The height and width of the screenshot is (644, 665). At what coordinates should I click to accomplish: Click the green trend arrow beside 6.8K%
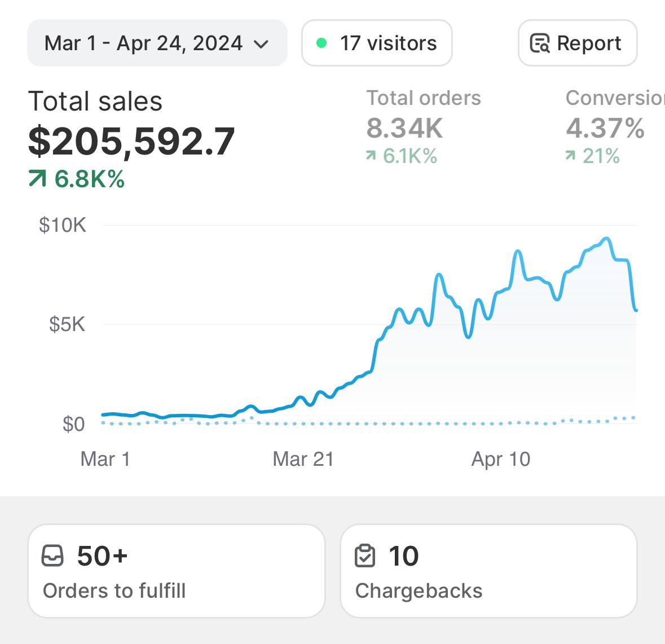point(37,179)
